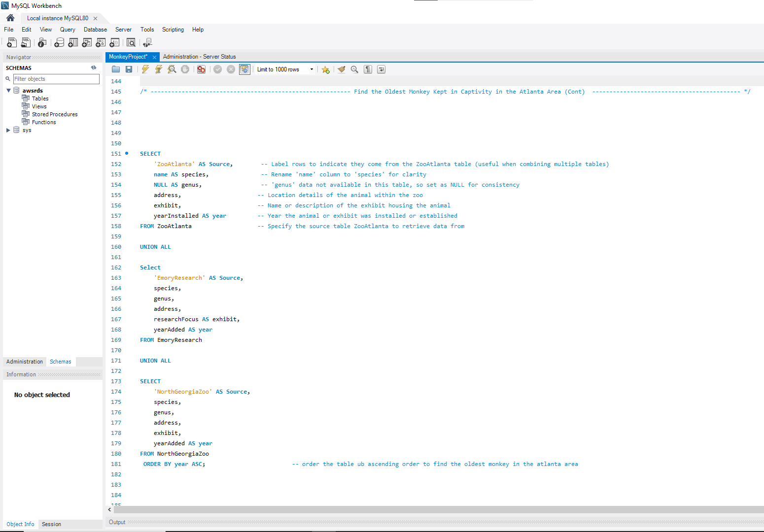Image resolution: width=764 pixels, height=532 pixels.
Task: Execute the whole script lightning icon
Action: (x=145, y=69)
